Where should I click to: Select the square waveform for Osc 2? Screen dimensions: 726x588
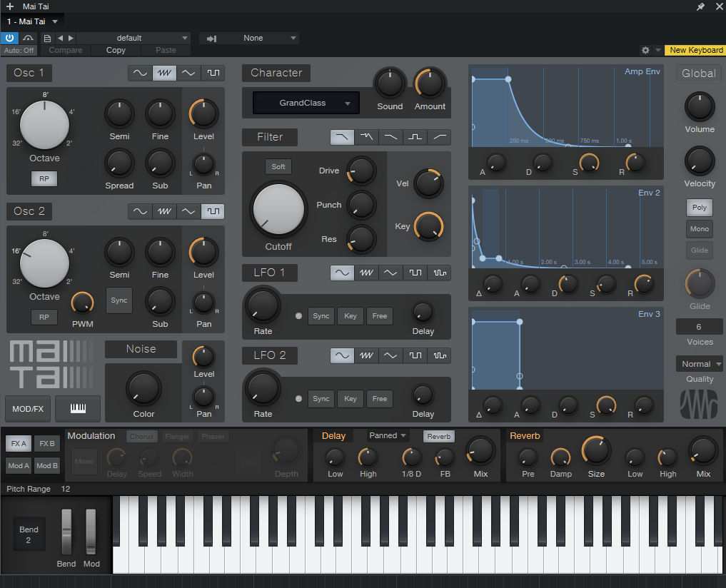click(213, 211)
